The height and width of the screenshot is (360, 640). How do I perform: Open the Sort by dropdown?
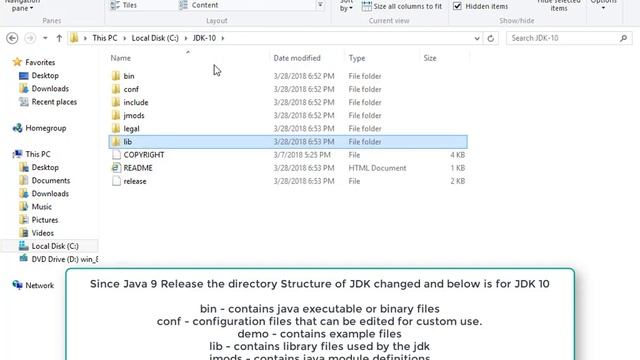346,6
